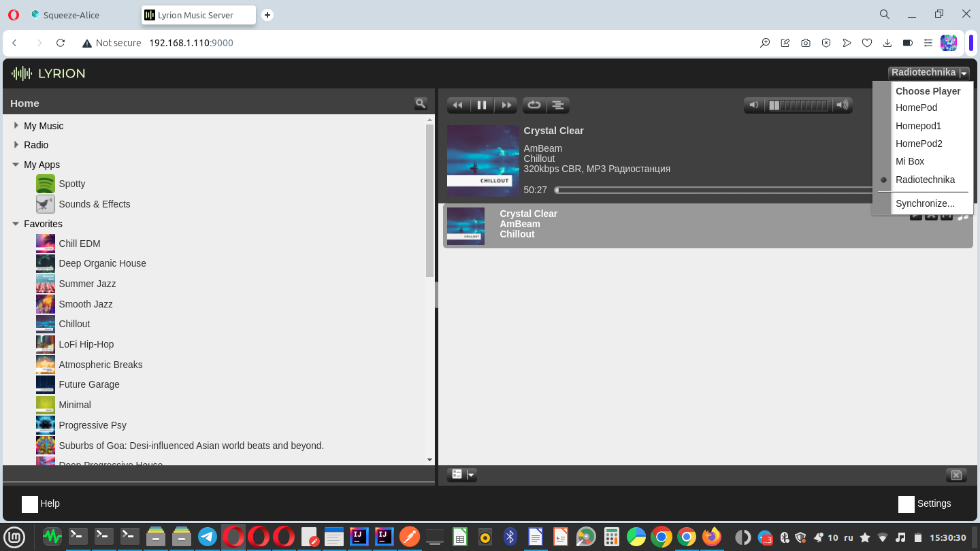Open the search icon in Home header

421,103
